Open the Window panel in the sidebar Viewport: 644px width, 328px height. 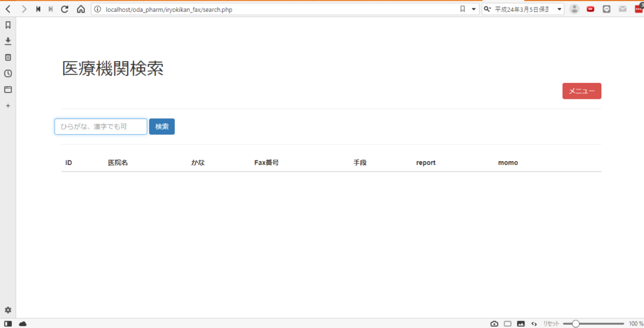click(x=8, y=89)
